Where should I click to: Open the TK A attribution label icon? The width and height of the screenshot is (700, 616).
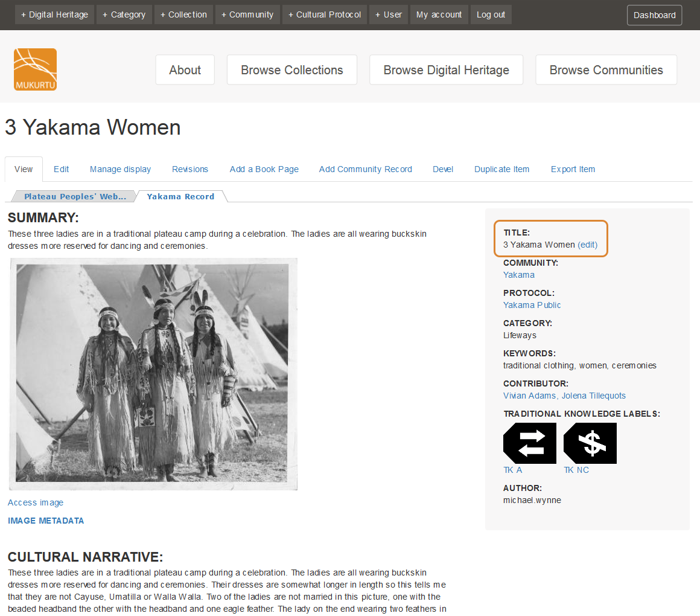click(x=529, y=443)
